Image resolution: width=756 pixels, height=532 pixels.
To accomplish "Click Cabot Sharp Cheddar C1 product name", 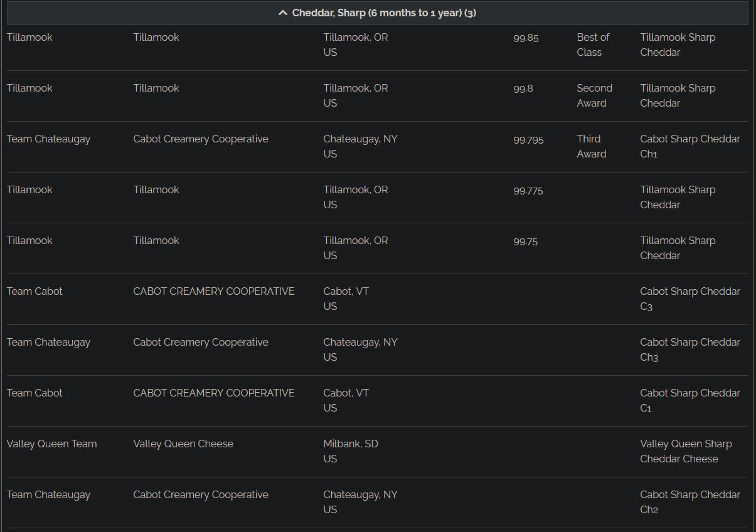I will tap(690, 400).
